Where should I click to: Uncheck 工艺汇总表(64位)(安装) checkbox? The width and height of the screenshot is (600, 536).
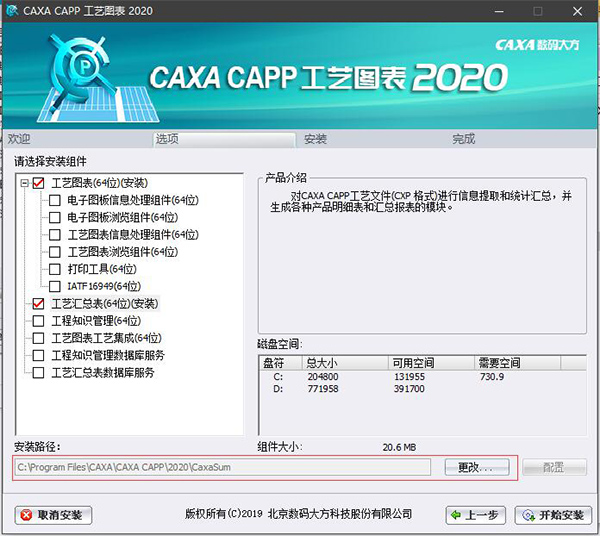click(38, 304)
